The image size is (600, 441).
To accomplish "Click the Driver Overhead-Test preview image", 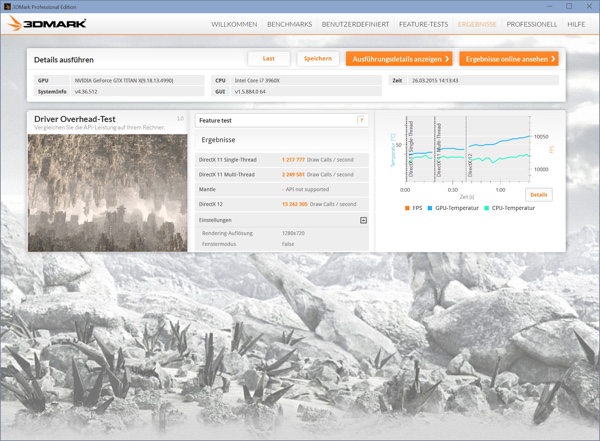I will [x=108, y=193].
